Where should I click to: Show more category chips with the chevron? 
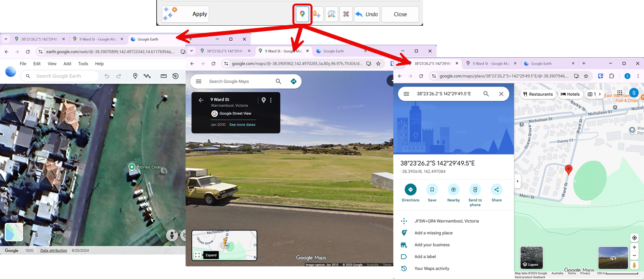(x=600, y=94)
